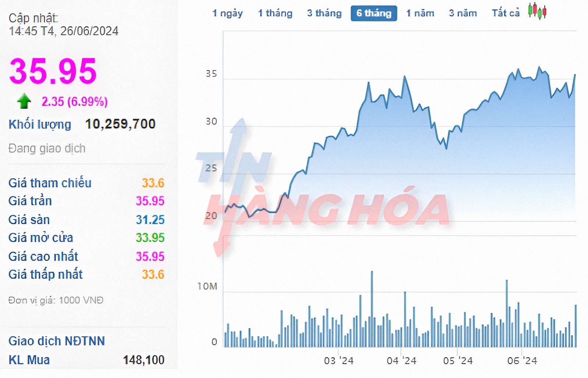Show the 3 tháng chart range
This screenshot has height=378, width=588.
(x=324, y=13)
